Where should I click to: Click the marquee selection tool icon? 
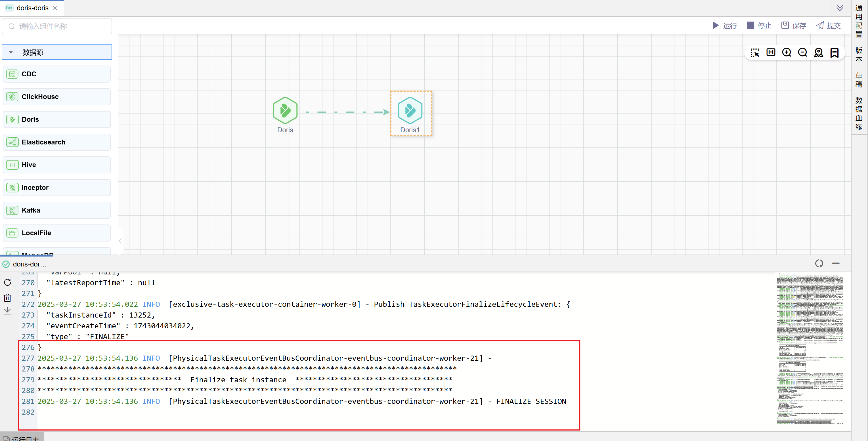755,52
